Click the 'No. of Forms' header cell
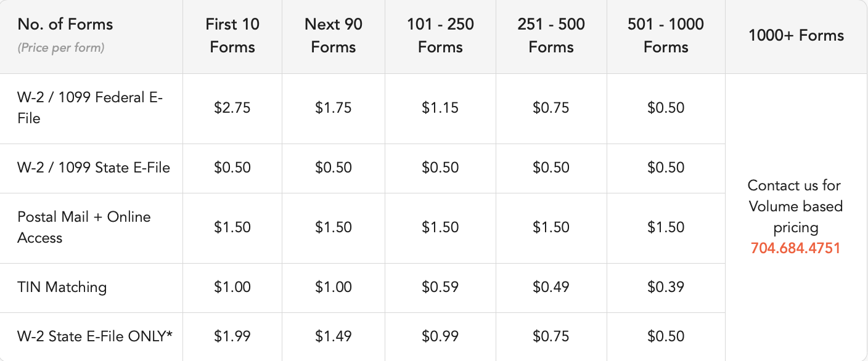The image size is (868, 361). [x=65, y=25]
